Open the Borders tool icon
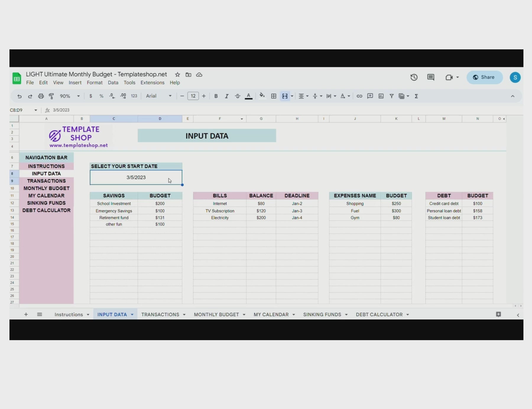Image resolution: width=532 pixels, height=409 pixels. click(x=274, y=96)
